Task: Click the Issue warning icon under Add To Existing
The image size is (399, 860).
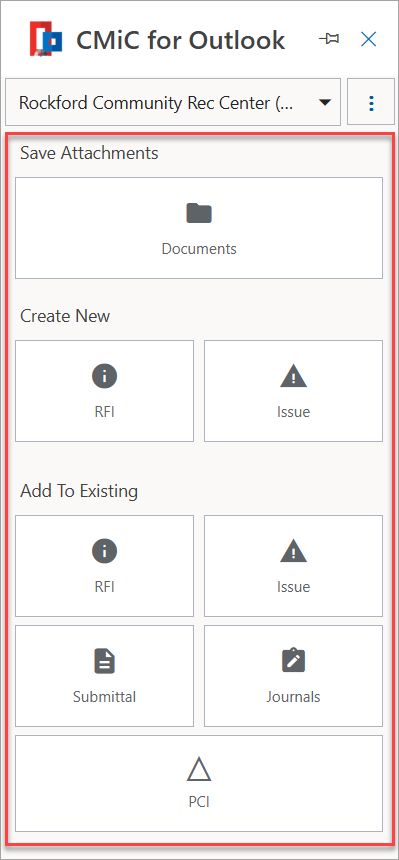Action: pos(293,552)
